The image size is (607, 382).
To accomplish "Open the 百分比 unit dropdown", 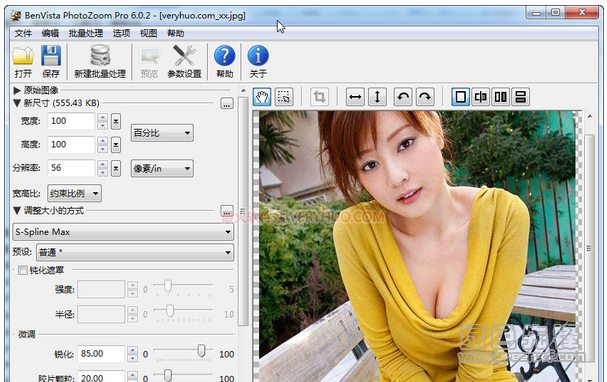I will coord(162,133).
